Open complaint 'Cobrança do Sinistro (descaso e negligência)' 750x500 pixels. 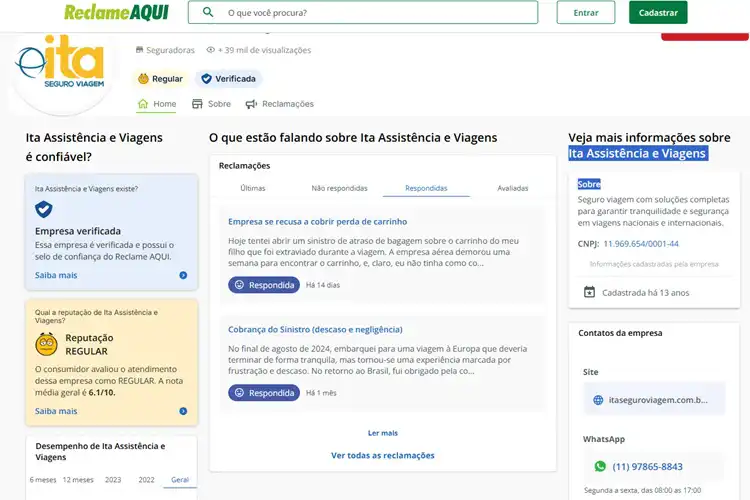click(315, 329)
